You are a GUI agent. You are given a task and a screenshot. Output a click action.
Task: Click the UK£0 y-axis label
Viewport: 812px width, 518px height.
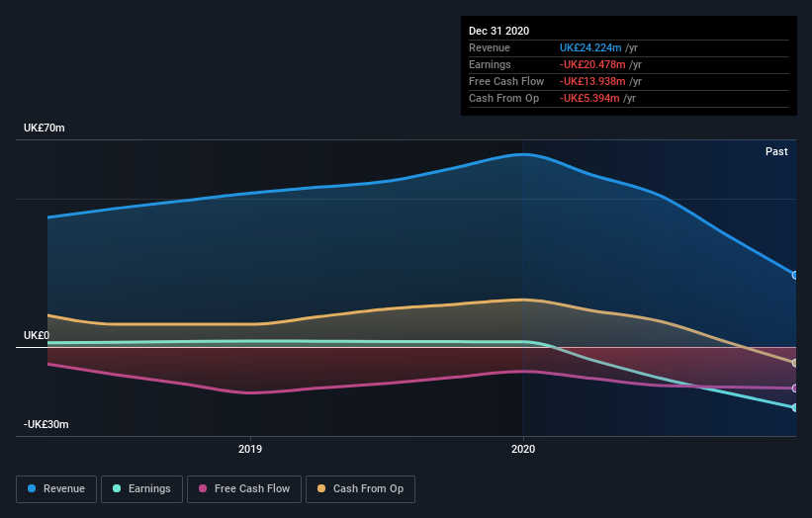[37, 335]
